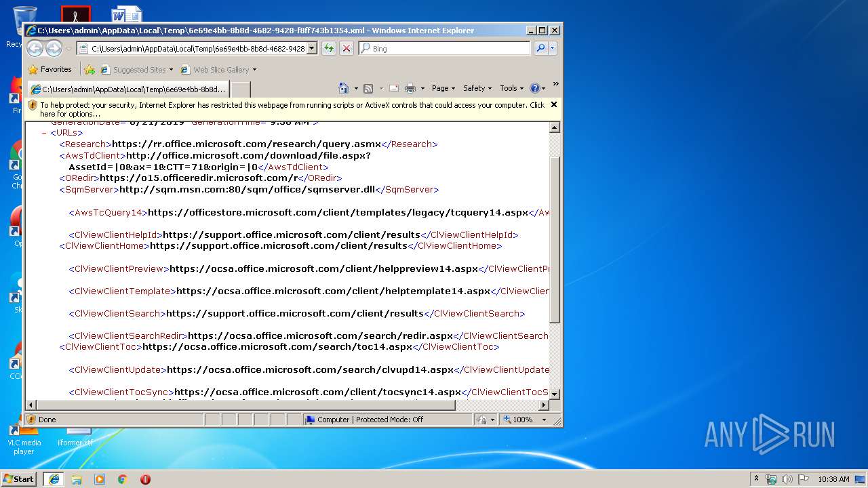Click the right arrow of the horizontal scrollbar
868x488 pixels.
tap(544, 405)
